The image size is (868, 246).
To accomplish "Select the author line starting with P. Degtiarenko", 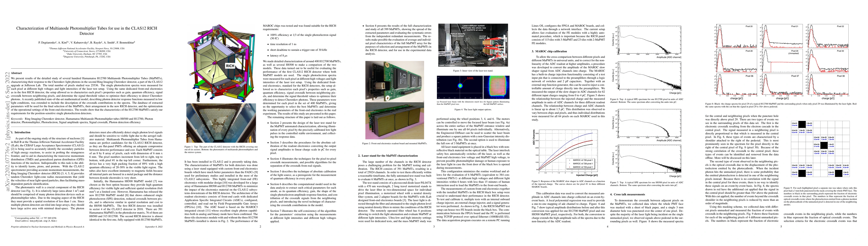I will pos(87,42).
